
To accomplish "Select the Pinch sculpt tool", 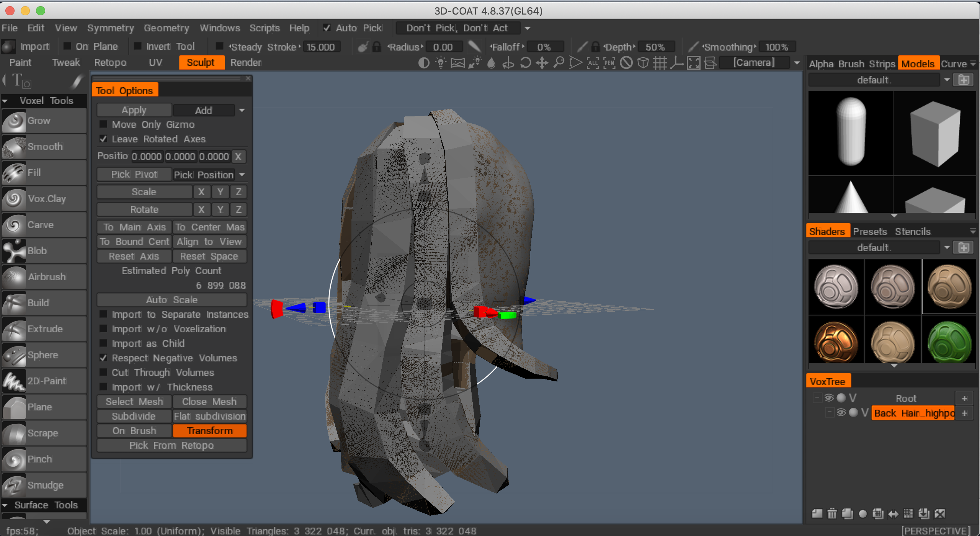I will pos(44,459).
